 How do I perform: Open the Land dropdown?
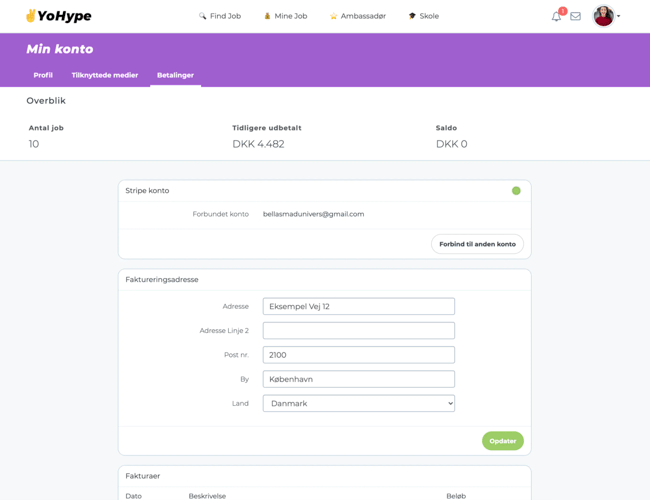pyautogui.click(x=359, y=403)
